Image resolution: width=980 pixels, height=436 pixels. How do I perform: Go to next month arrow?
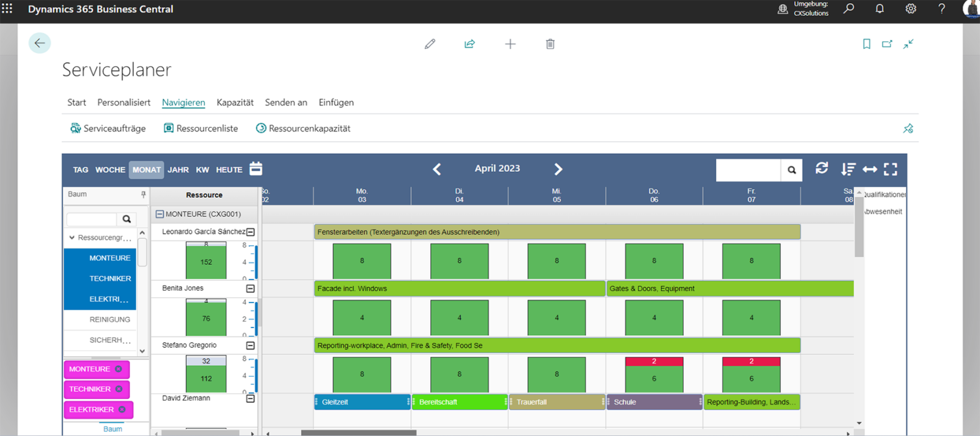[x=558, y=169]
